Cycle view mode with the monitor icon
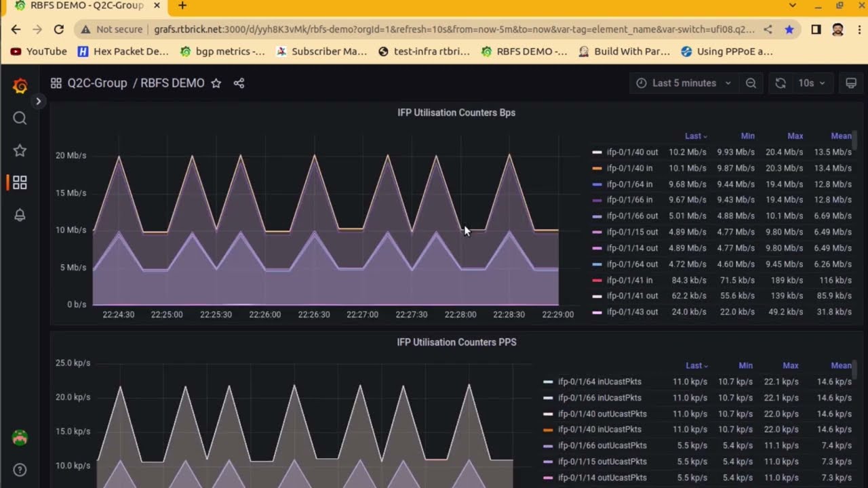 [851, 83]
